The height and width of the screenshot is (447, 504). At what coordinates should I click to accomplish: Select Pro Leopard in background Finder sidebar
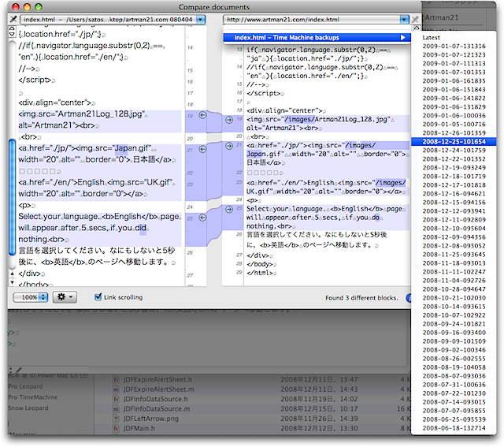pyautogui.click(x=25, y=386)
